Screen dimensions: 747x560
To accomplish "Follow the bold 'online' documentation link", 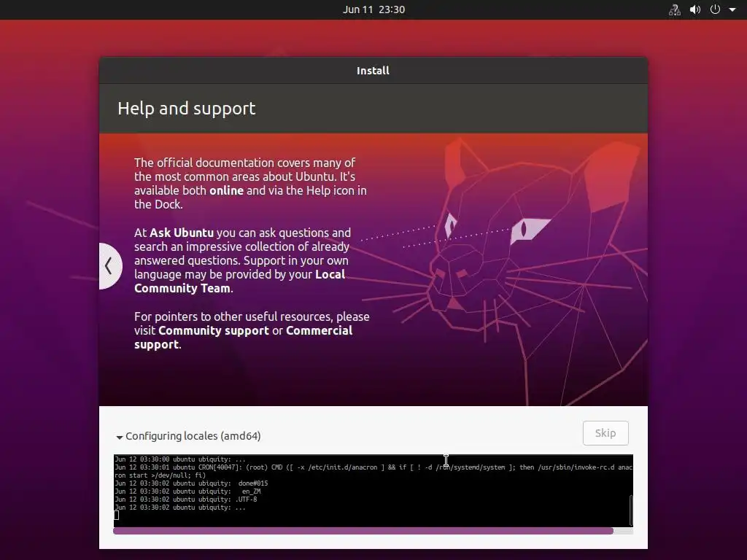I will coord(226,190).
